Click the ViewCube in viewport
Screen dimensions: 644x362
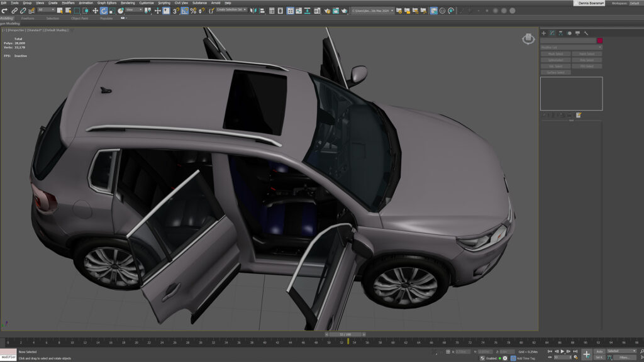click(x=528, y=38)
